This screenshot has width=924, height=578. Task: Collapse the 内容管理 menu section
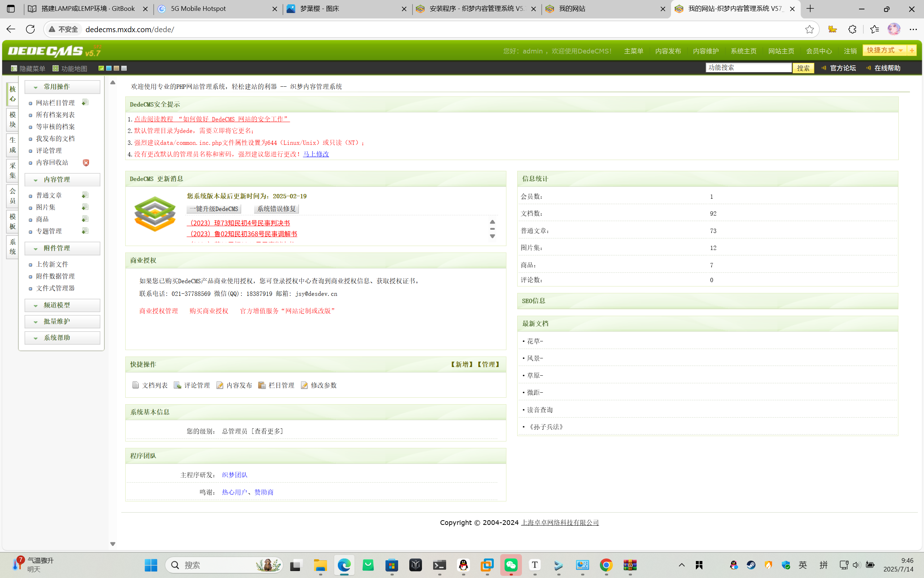pyautogui.click(x=62, y=180)
